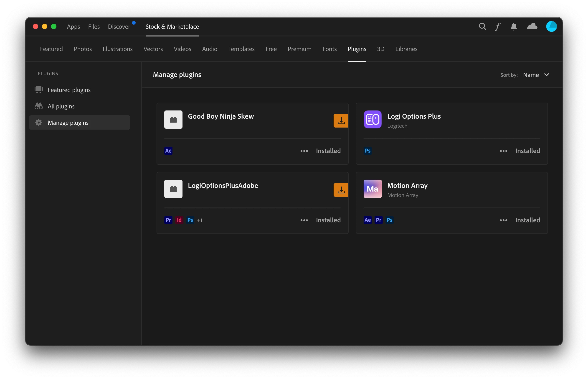Click Indesign badge under LogiOptionsPlusAdobe
This screenshot has width=588, height=379.
point(179,220)
